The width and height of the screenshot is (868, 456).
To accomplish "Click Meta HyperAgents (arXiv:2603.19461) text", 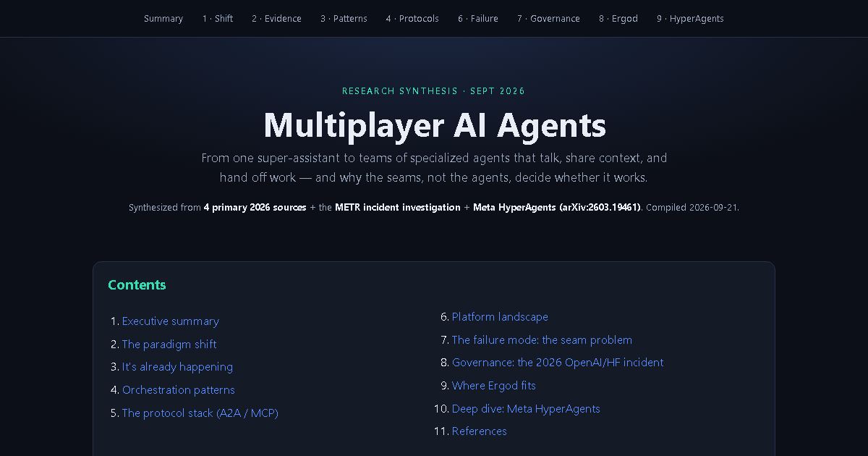I will point(557,208).
